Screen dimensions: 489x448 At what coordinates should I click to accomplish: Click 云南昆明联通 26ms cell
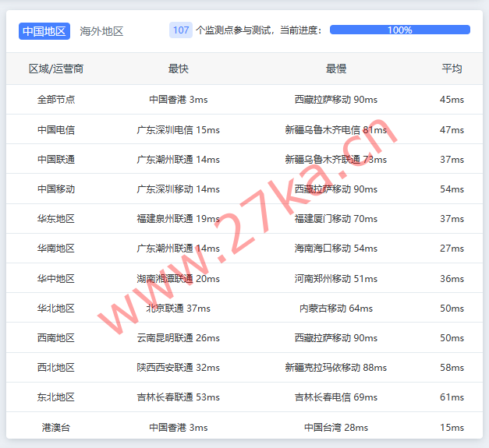[179, 337]
